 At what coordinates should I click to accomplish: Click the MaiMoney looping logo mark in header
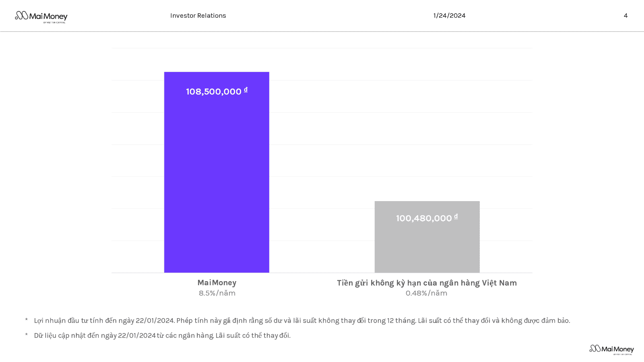(22, 15)
